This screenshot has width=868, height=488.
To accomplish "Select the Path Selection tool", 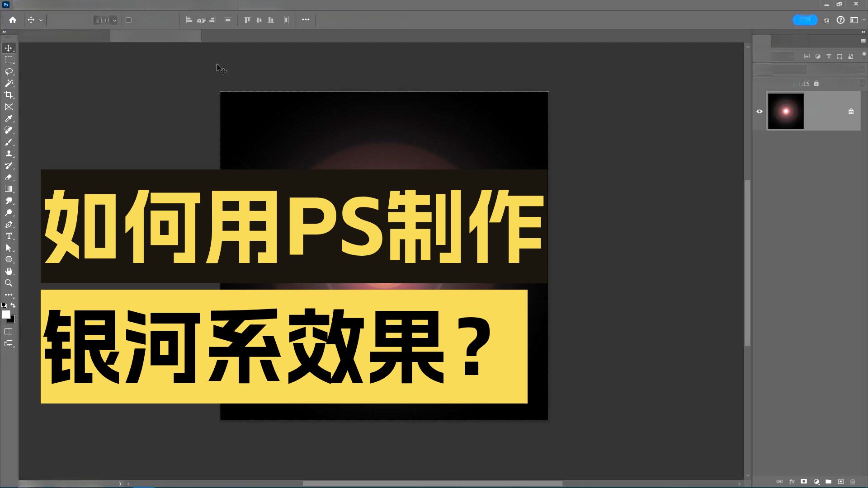I will pyautogui.click(x=9, y=248).
